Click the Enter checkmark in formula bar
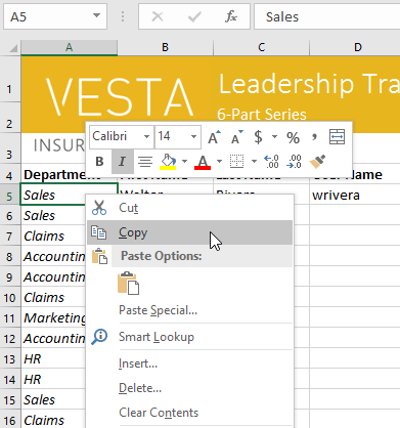This screenshot has height=428, width=400. point(194,16)
